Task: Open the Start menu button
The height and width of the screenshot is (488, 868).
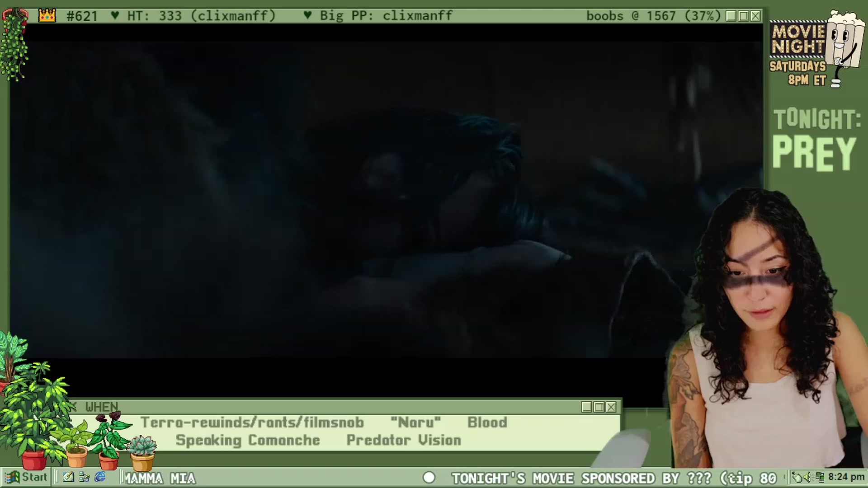Action: click(26, 477)
